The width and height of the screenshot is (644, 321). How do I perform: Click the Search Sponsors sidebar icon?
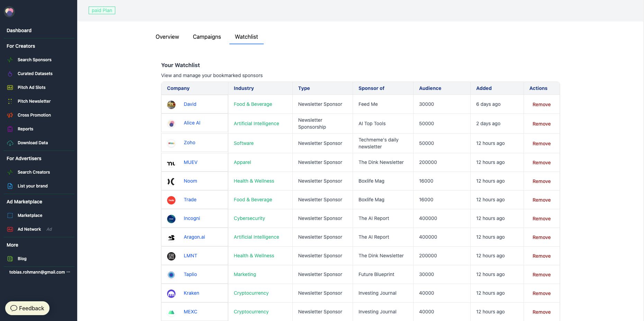10,60
